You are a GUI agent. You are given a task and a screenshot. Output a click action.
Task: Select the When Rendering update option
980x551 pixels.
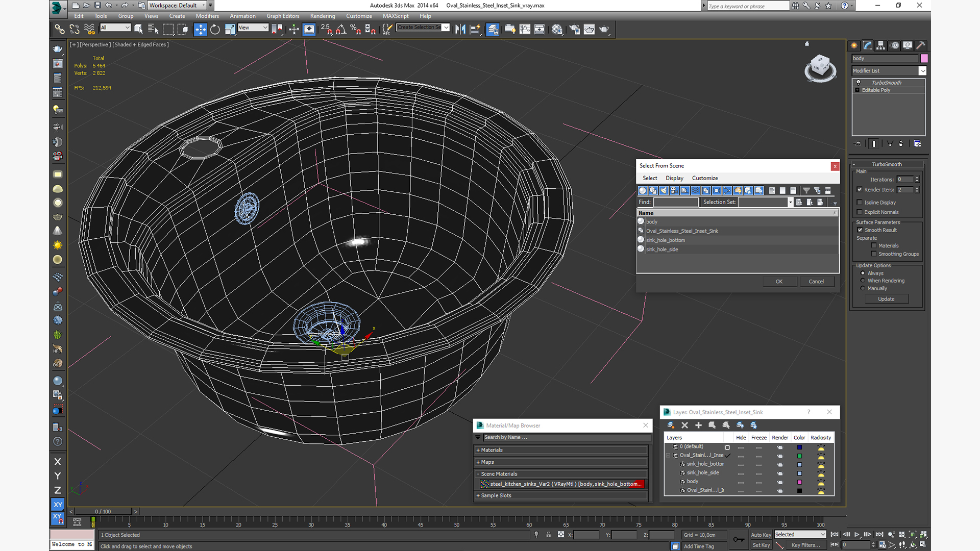coord(863,281)
